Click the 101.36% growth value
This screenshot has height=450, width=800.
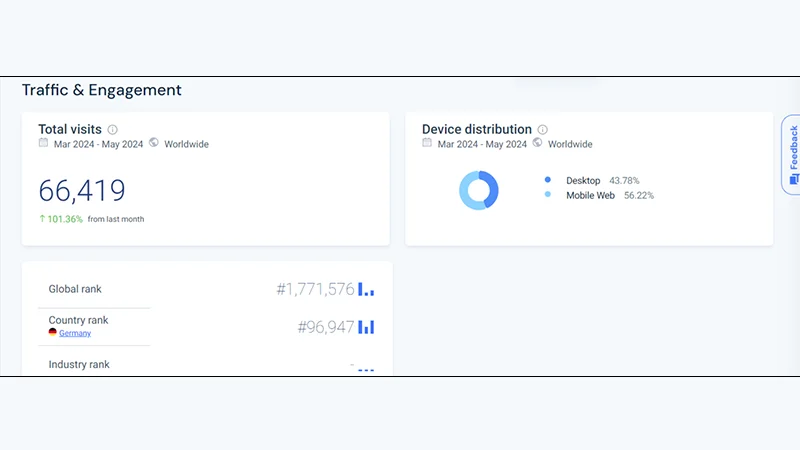[x=65, y=219]
